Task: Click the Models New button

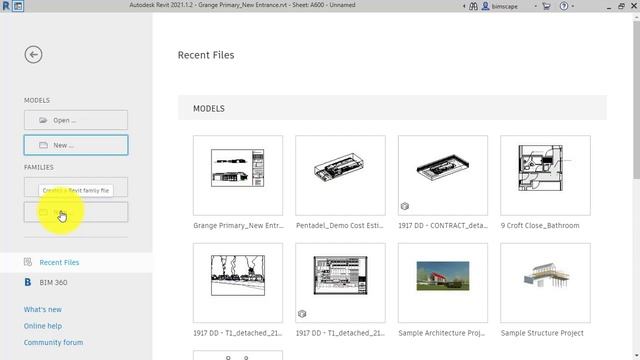Action: (x=76, y=145)
